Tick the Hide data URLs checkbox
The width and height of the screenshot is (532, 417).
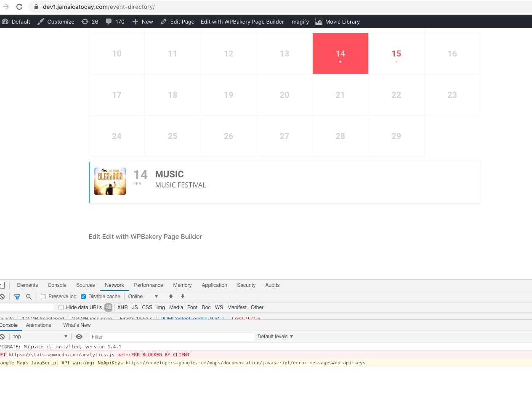[61, 307]
